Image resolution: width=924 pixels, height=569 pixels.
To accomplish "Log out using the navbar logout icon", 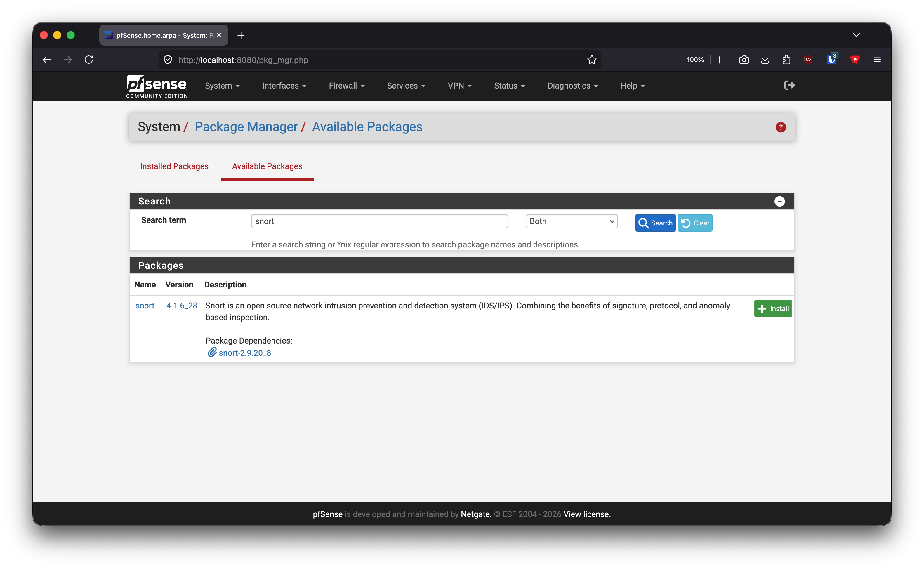I will [789, 85].
